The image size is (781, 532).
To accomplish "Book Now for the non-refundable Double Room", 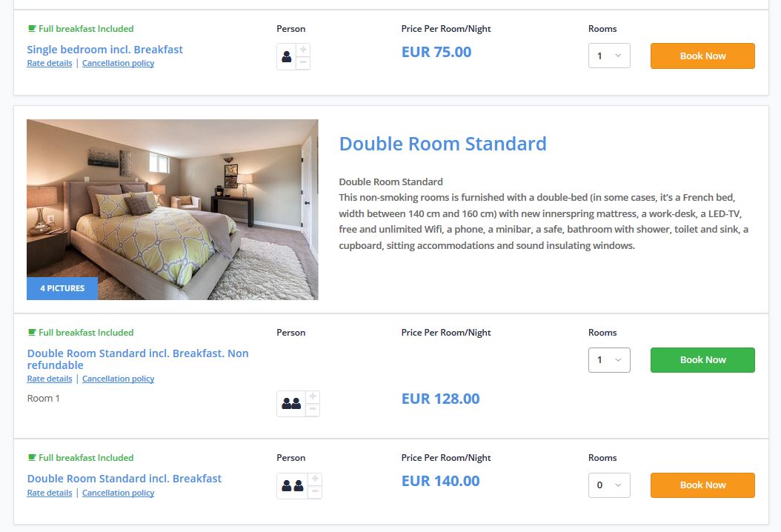I will coord(702,359).
